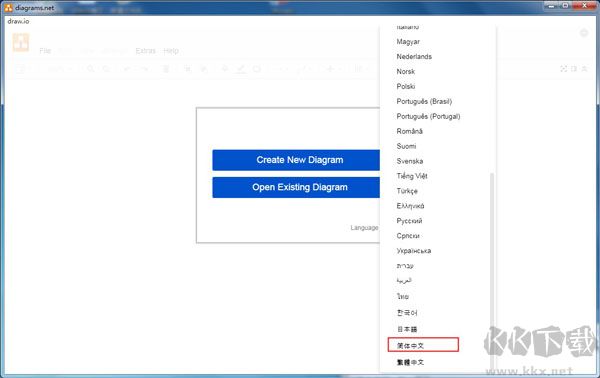Open the faded Extras menu
The image size is (600, 378).
pyautogui.click(x=145, y=51)
